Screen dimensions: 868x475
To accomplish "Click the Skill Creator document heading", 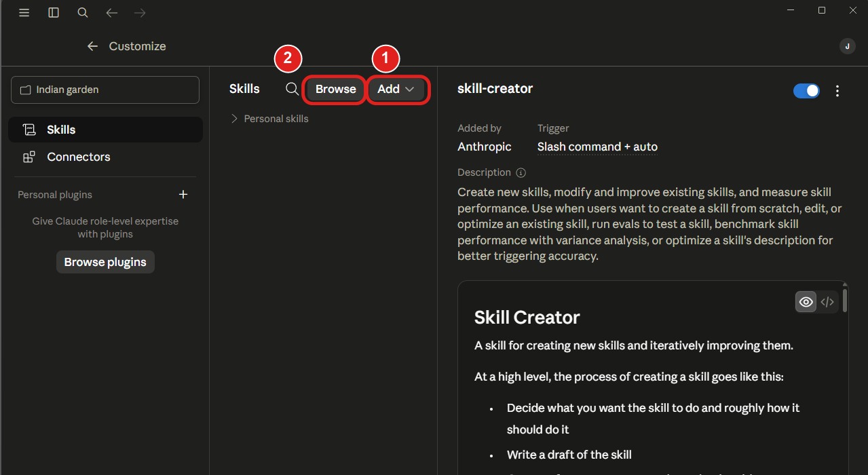I will tap(527, 318).
